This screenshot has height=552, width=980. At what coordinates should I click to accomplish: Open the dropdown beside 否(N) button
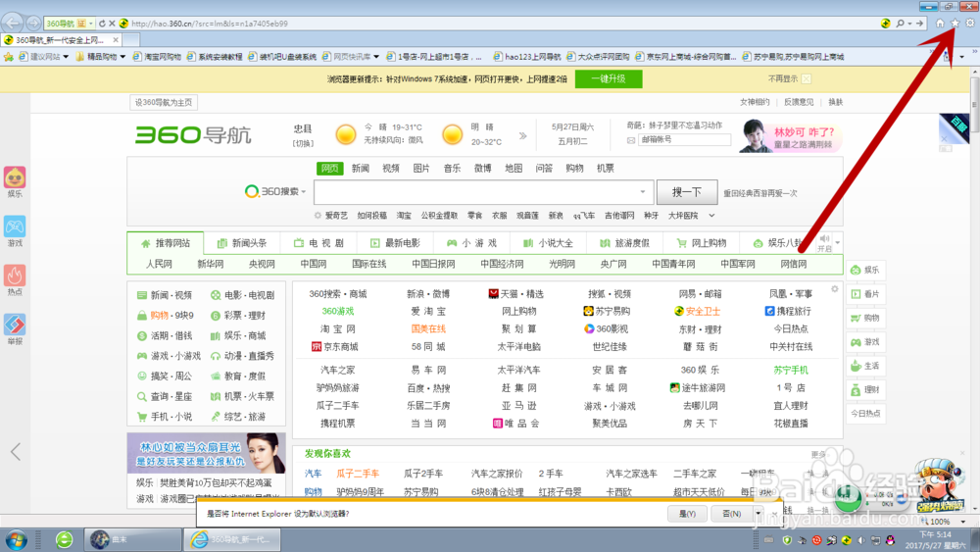pos(759,513)
